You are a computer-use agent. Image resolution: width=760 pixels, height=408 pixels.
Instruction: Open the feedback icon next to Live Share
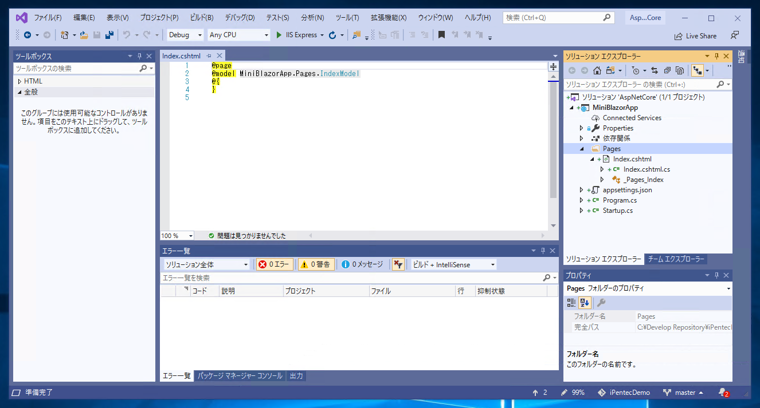[x=735, y=35]
